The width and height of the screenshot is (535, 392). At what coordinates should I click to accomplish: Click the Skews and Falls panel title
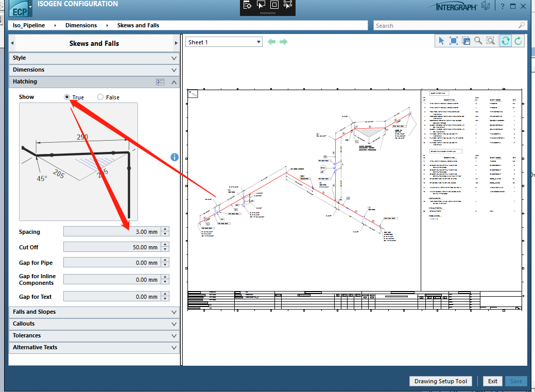pos(94,43)
